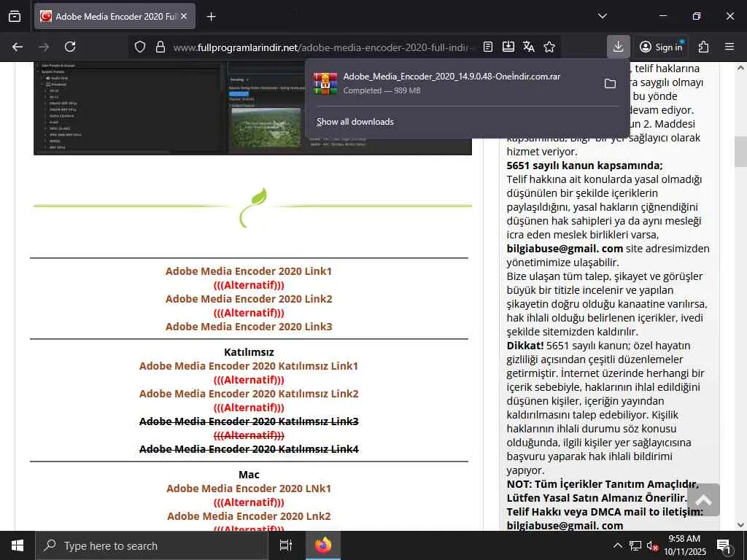Open Adobe Media Encoder 2020 Link1

coord(249,271)
